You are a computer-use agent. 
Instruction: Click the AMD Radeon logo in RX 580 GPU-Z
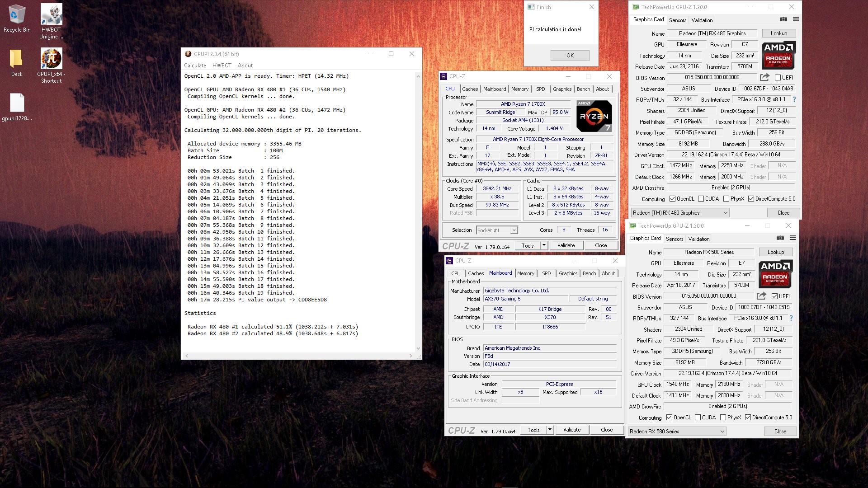(x=775, y=274)
